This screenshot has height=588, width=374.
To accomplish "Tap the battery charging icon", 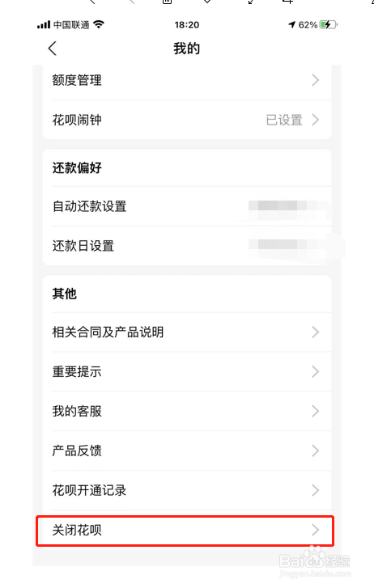I will pos(327,25).
